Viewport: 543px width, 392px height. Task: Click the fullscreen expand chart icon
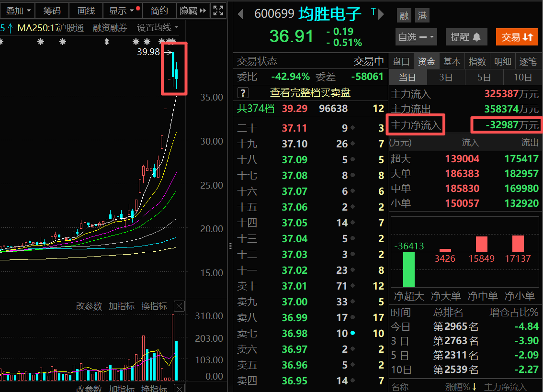[218, 11]
